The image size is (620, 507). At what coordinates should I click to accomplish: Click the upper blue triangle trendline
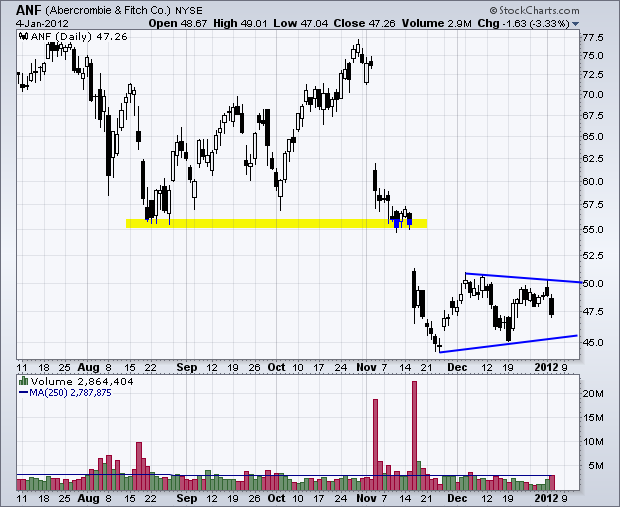point(524,278)
